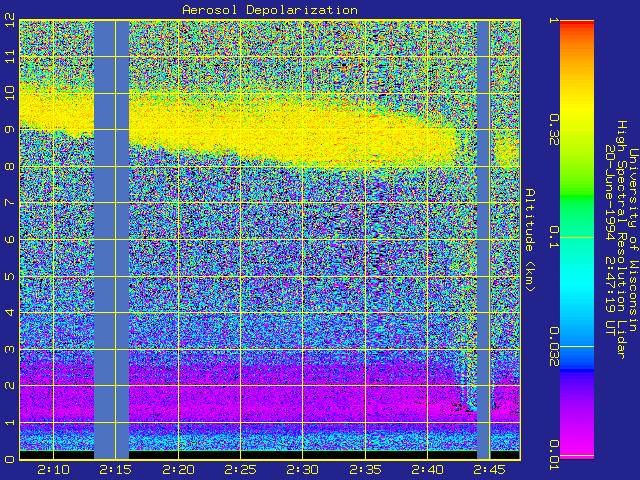Click the altitude label 1
Image resolution: width=640 pixels, height=480 pixels.
(x=9, y=422)
